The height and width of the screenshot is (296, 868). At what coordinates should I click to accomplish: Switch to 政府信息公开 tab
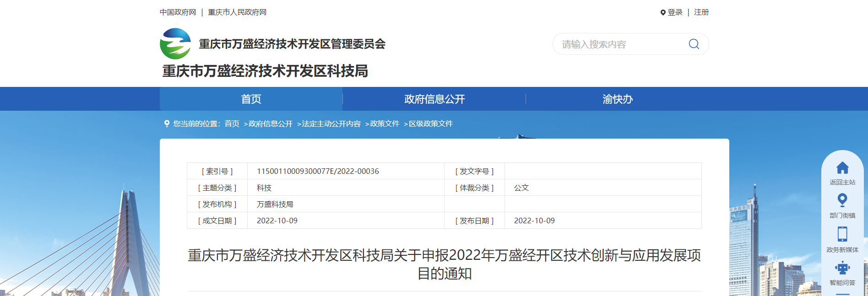[x=434, y=99]
